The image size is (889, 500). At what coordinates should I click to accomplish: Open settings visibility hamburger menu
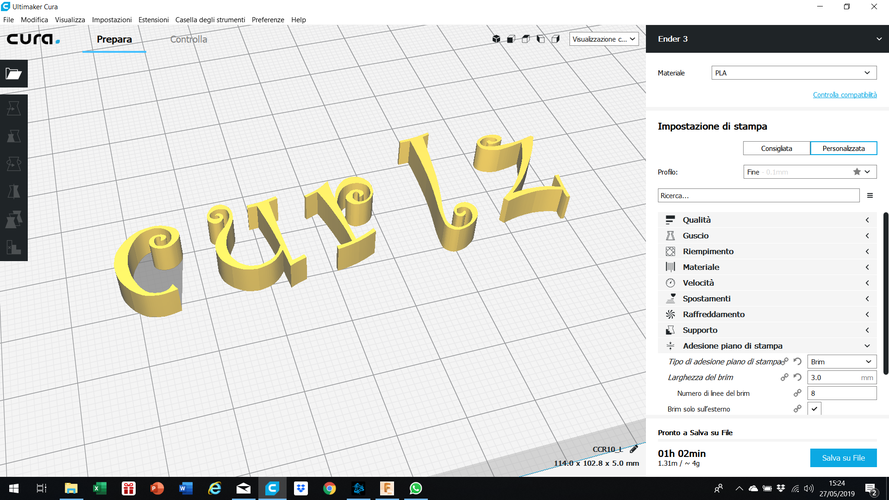click(870, 196)
